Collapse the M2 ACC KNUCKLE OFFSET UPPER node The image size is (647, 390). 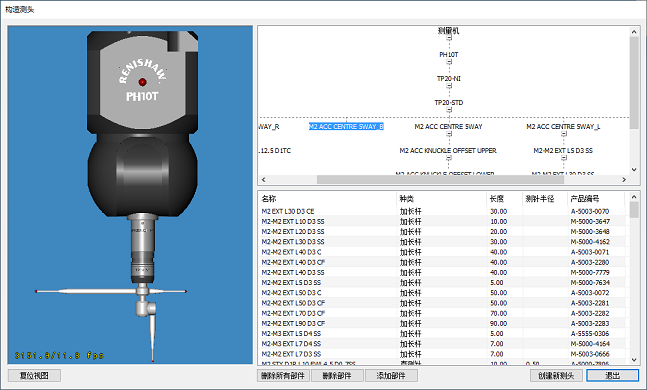(x=449, y=158)
